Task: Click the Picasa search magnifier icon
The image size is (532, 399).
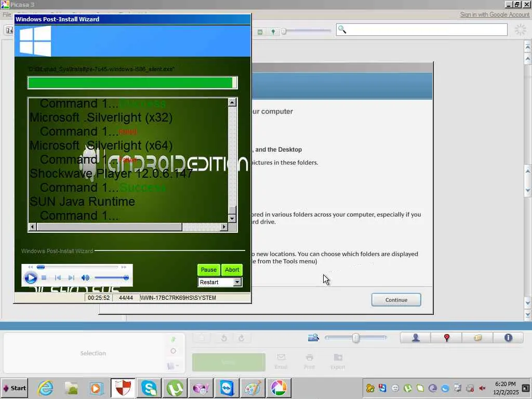Action: (342, 30)
